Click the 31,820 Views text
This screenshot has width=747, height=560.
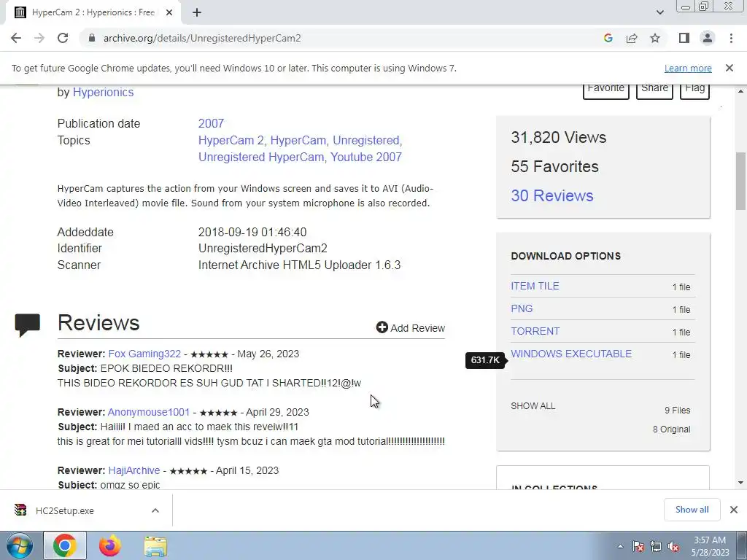(x=558, y=137)
